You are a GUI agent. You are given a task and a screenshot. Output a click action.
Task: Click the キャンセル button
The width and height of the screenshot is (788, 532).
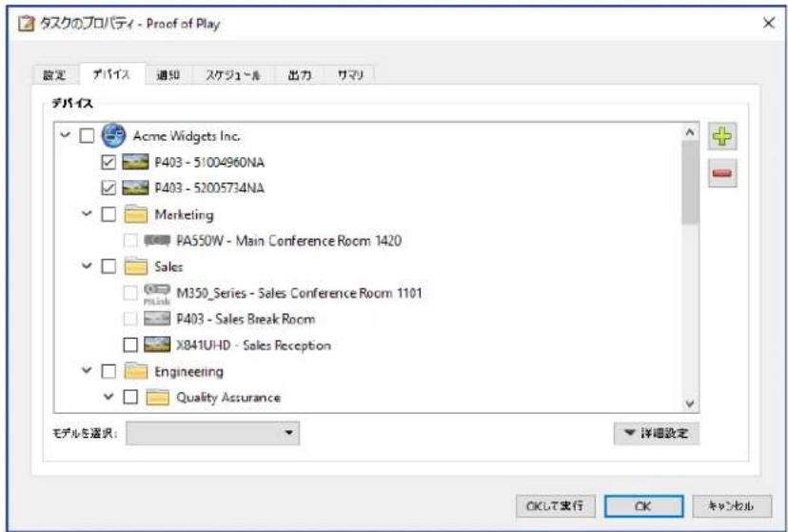point(732,506)
